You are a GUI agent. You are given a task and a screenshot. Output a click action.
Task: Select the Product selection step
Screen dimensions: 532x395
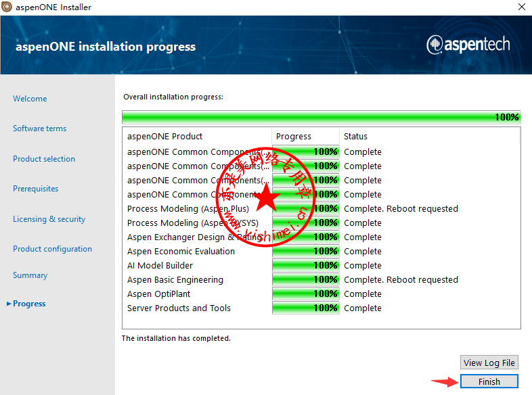click(44, 159)
